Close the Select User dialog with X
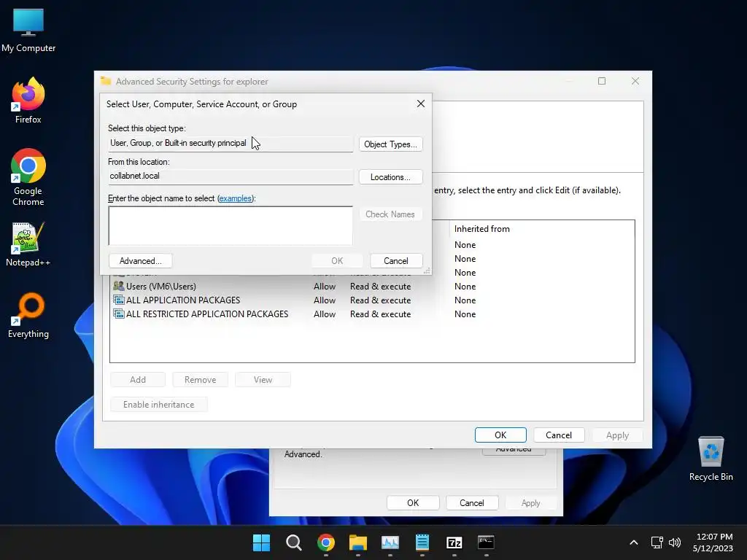 click(x=421, y=104)
